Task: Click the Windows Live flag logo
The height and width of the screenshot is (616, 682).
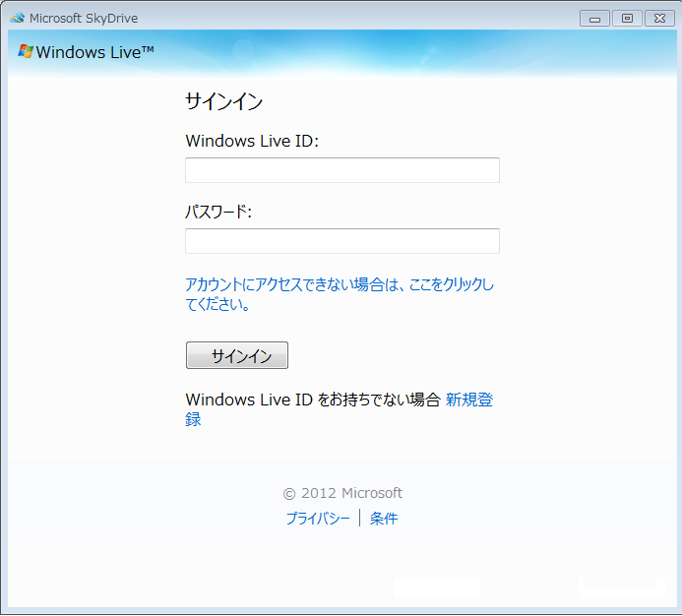Action: (26, 51)
